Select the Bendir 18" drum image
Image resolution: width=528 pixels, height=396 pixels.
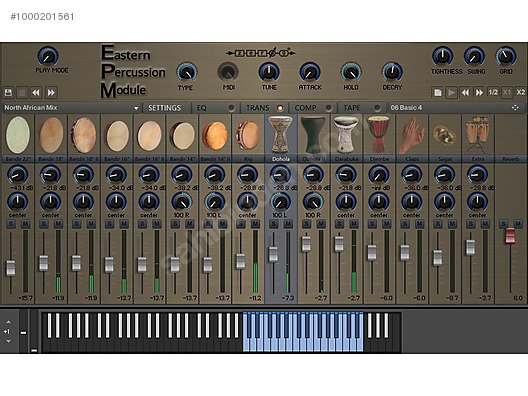51,135
